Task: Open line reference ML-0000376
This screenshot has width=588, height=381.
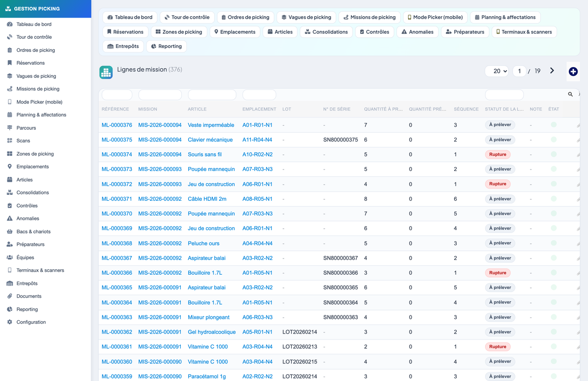Action: click(x=117, y=125)
